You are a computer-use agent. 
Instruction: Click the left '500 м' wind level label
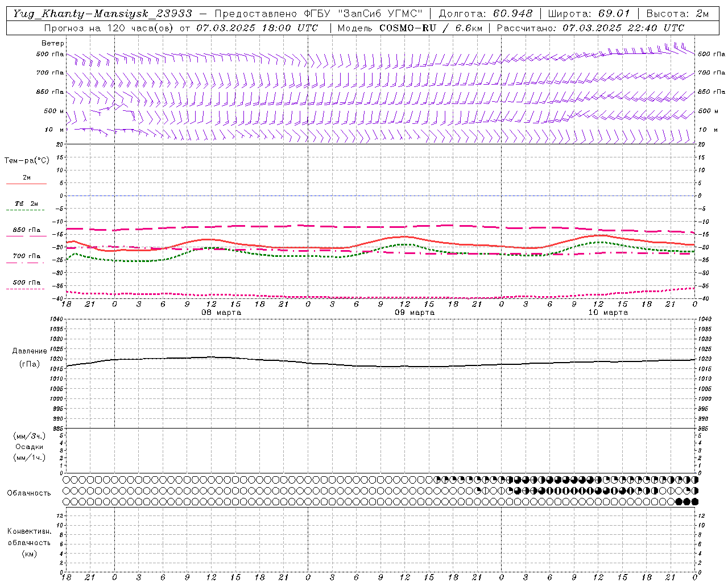54,111
